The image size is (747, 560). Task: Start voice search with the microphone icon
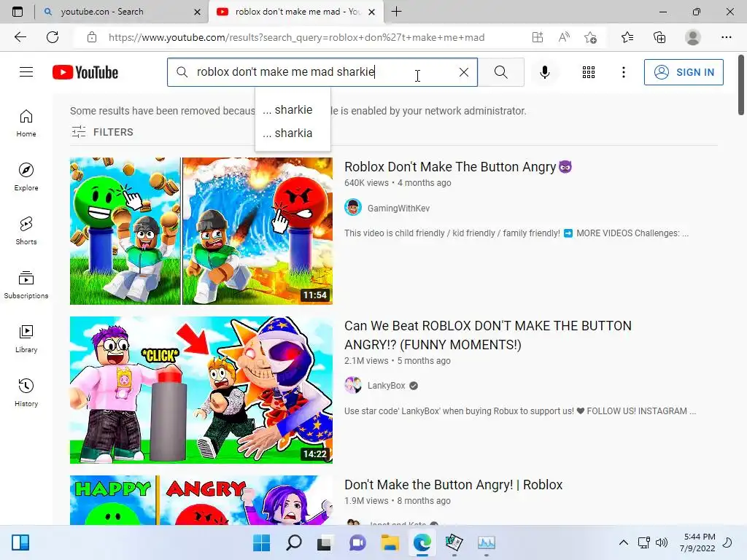pos(544,72)
